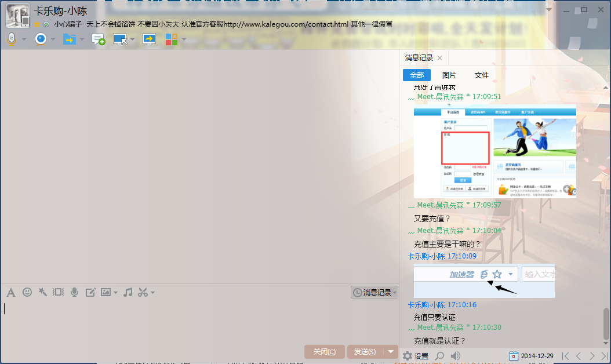Open remote desktop assistance icon

click(120, 39)
